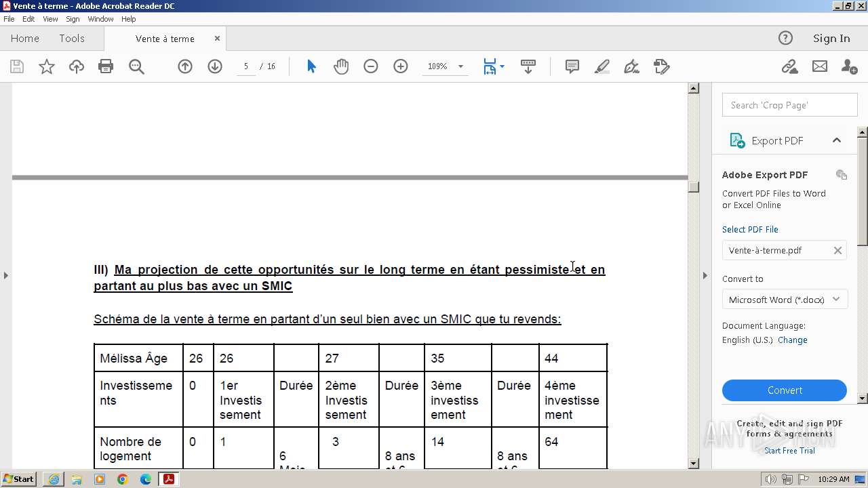This screenshot has height=488, width=868.
Task: Zoom in with the plus button
Action: [401, 66]
